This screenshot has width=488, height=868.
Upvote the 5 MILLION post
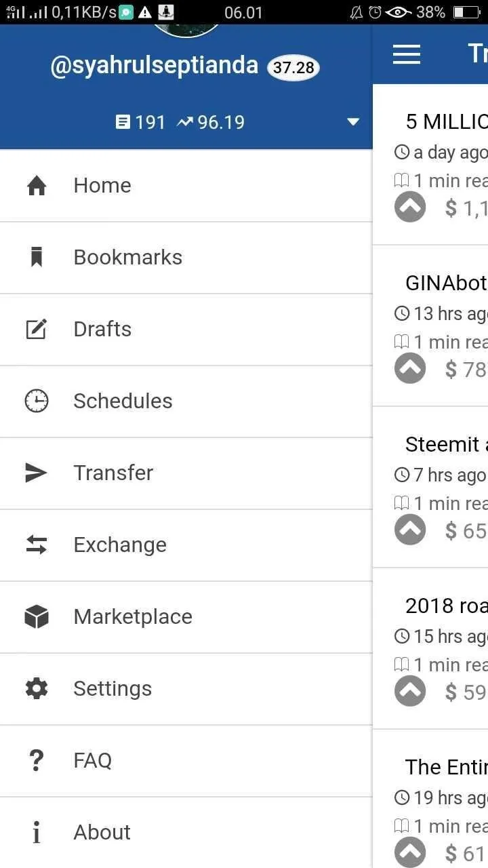point(410,207)
